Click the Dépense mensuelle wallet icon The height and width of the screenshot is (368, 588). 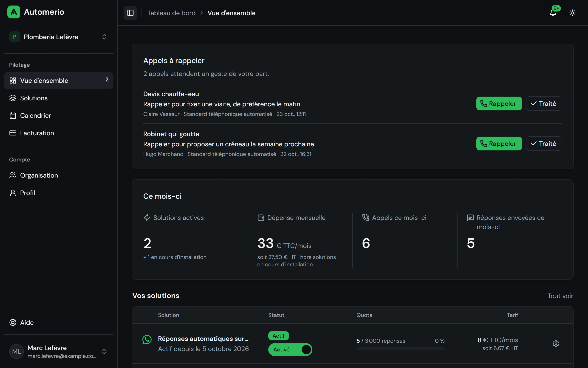[x=261, y=218]
